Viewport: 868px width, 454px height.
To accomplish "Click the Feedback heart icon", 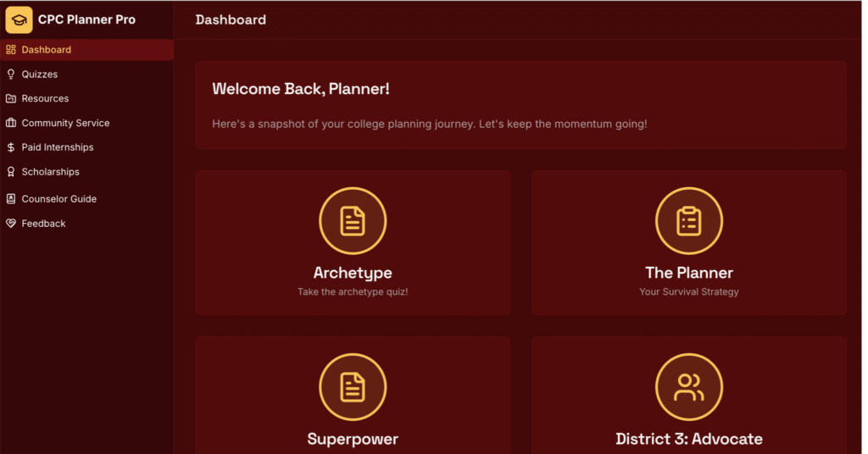I will click(11, 224).
